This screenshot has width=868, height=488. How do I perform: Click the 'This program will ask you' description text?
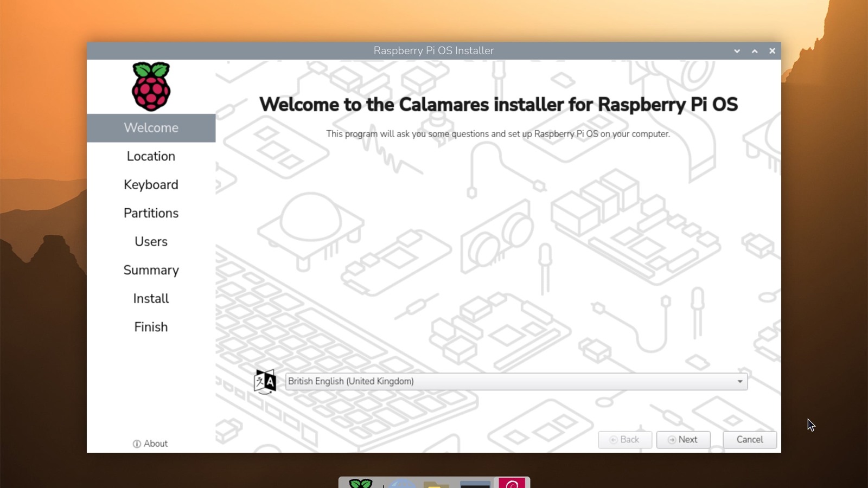(498, 134)
